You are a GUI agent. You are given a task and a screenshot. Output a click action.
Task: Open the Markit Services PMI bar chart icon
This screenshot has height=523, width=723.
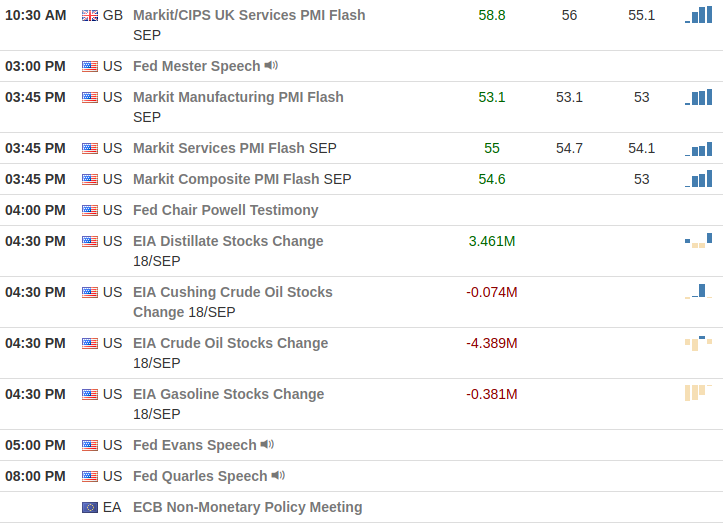699,148
